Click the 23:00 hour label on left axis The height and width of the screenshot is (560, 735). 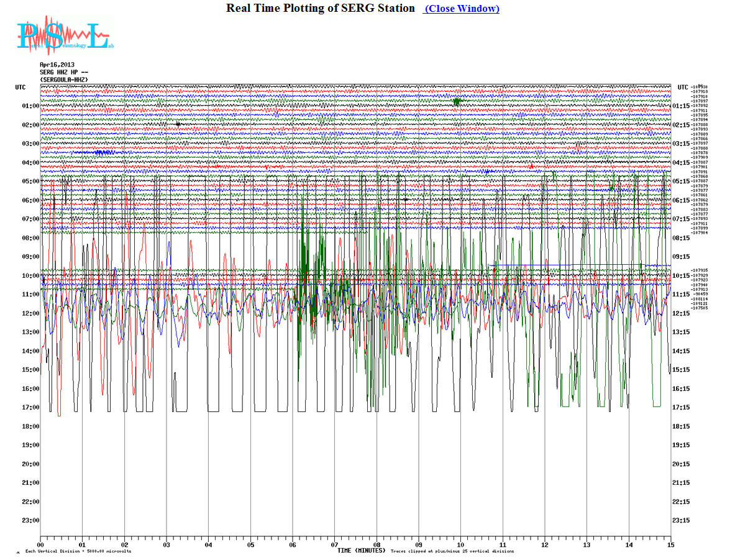click(30, 521)
